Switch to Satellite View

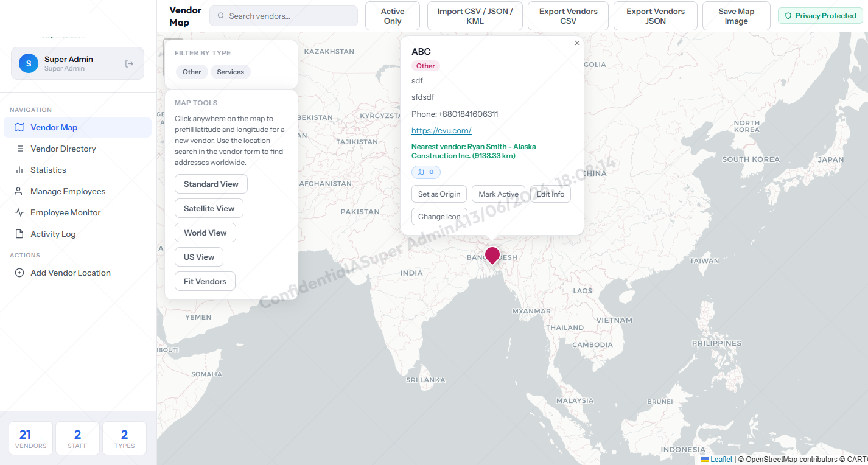209,208
